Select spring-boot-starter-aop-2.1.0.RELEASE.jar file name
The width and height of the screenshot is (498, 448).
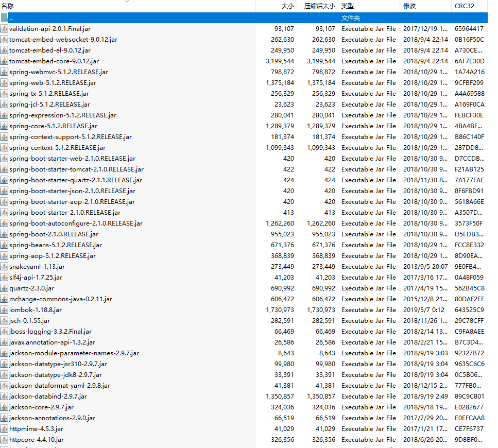coord(72,202)
